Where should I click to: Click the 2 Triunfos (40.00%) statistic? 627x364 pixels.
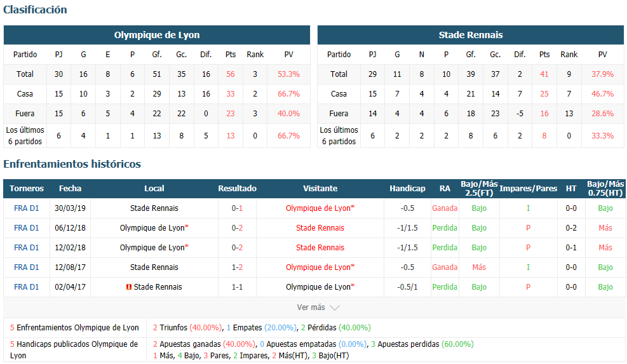187,328
